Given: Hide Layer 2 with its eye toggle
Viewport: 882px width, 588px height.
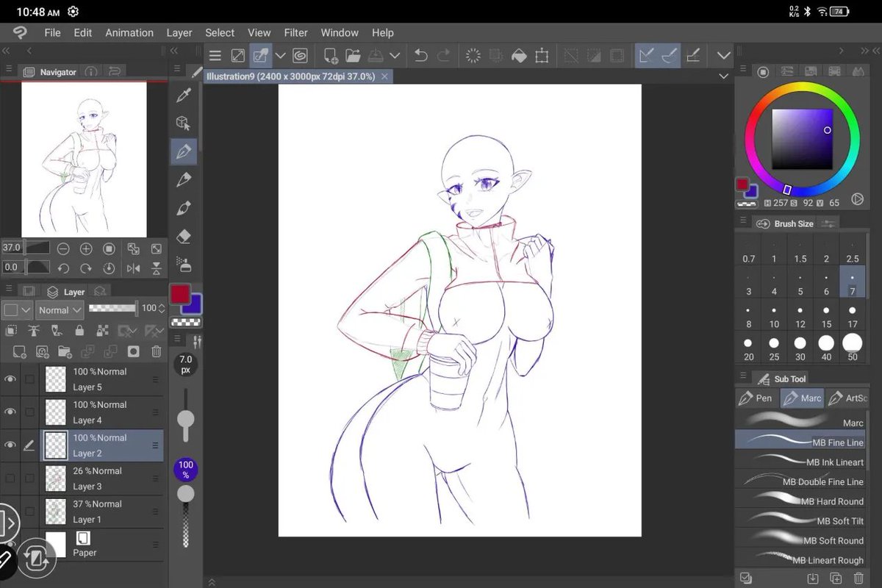Looking at the screenshot, I should 10,445.
